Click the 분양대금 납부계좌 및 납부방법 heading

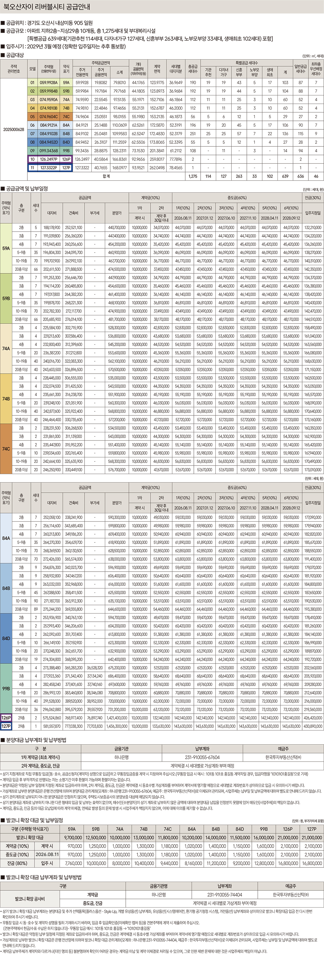coord(36,740)
